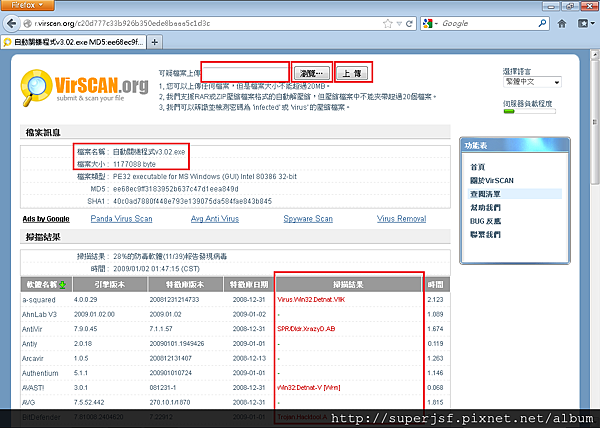Click the file path upload input field
Viewport: 600px width, 428px height.
(245, 72)
